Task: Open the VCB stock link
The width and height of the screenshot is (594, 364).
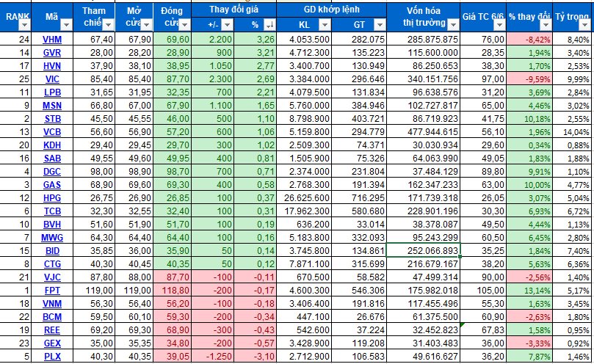Action: click(52, 132)
